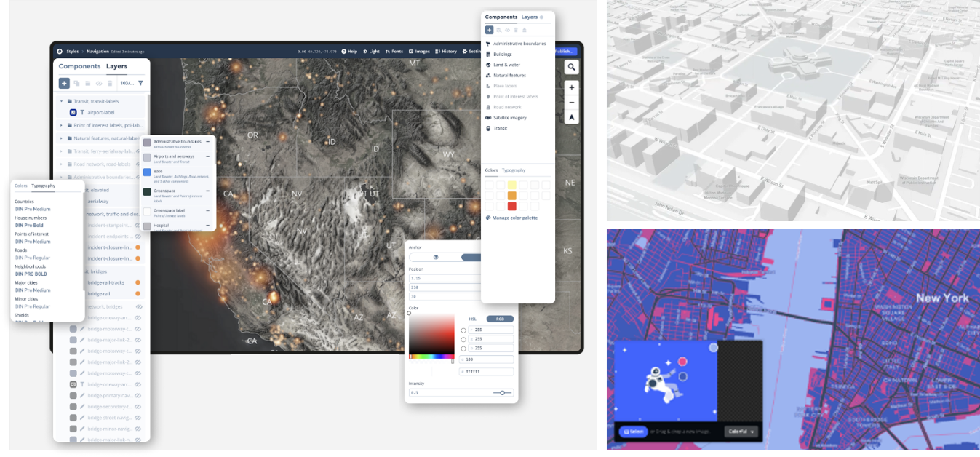This screenshot has width=980, height=457.
Task: Click the trash icon in floating Components panel
Action: 516,30
